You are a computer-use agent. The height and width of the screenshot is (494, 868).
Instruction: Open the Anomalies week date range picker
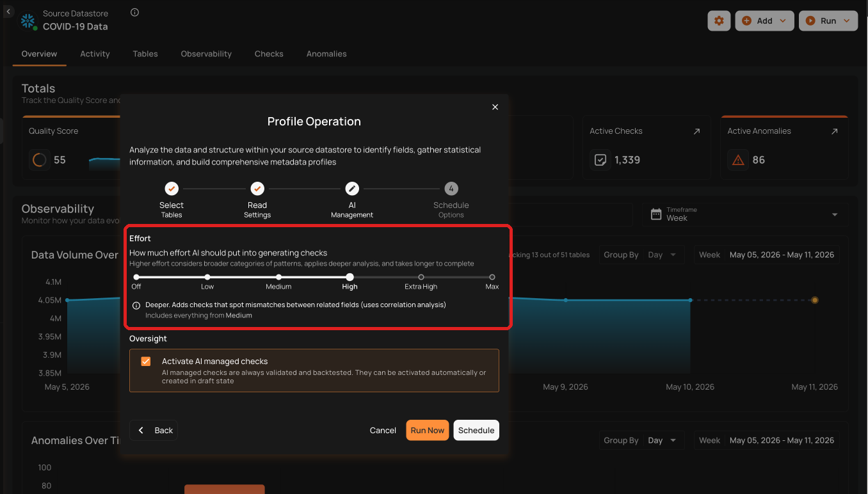click(768, 440)
